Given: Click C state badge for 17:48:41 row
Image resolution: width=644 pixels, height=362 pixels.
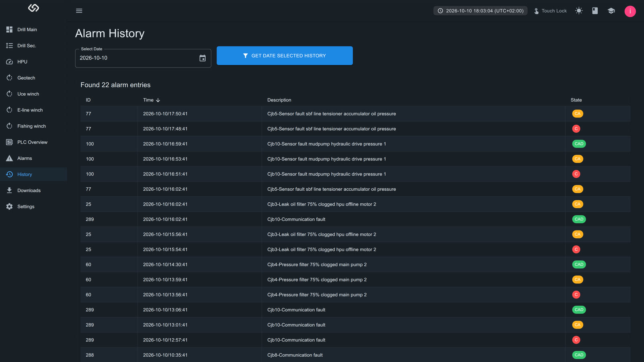Looking at the screenshot, I should (x=576, y=129).
